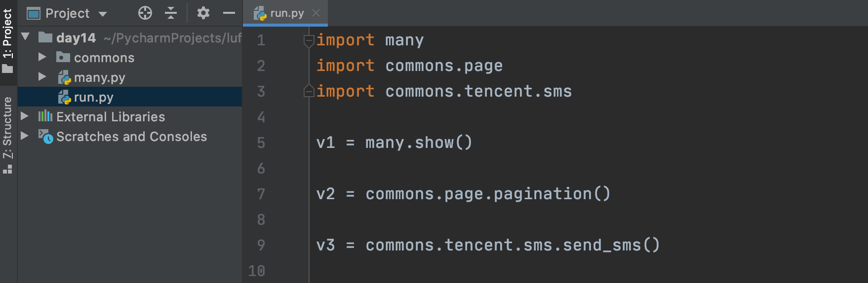This screenshot has height=283, width=868.
Task: Collapse the day14 project folder
Action: pyautogui.click(x=26, y=37)
